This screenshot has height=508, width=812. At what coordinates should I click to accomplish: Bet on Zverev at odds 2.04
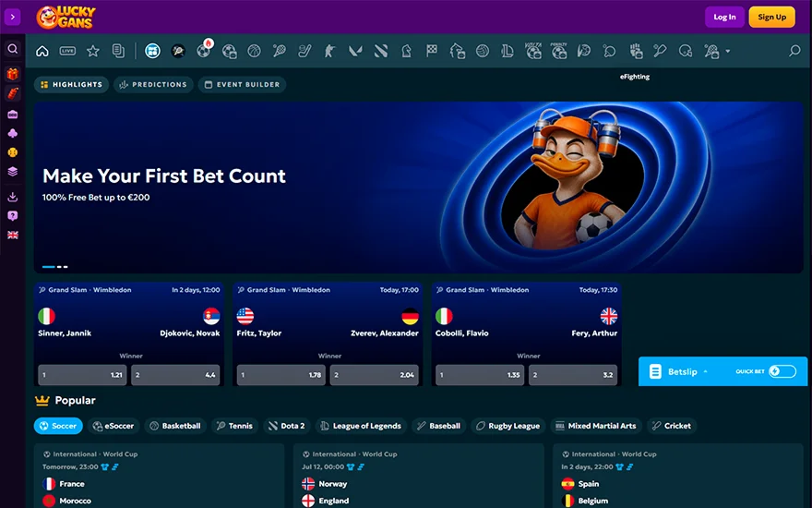tap(375, 375)
